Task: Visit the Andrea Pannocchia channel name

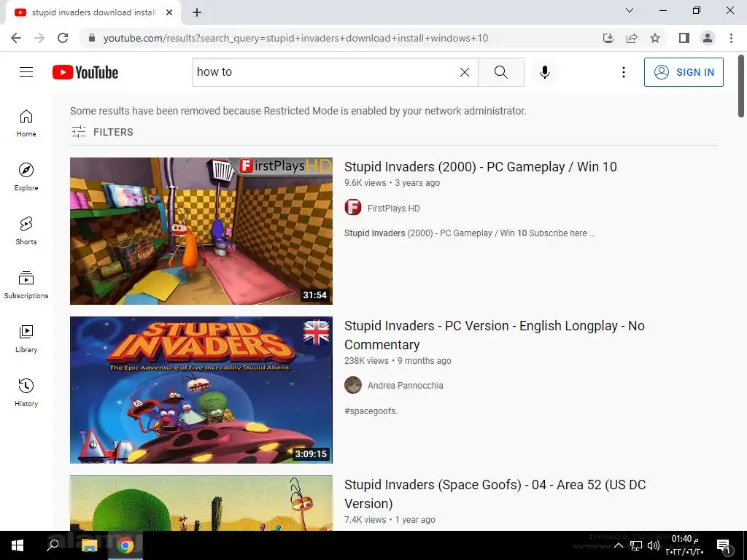Action: point(406,385)
